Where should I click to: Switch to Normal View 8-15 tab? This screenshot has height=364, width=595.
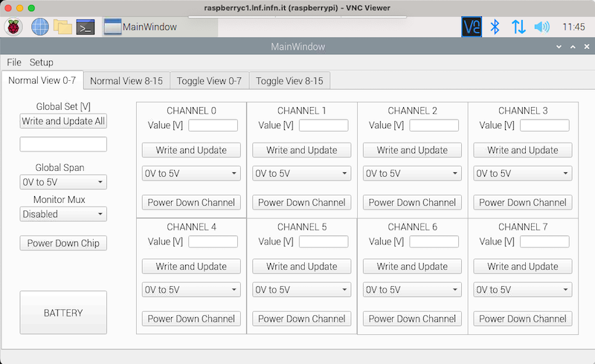[126, 81]
